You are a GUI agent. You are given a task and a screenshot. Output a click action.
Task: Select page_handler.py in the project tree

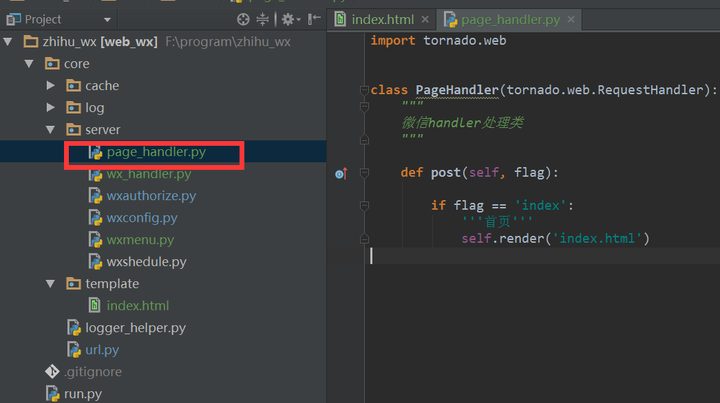(x=156, y=152)
